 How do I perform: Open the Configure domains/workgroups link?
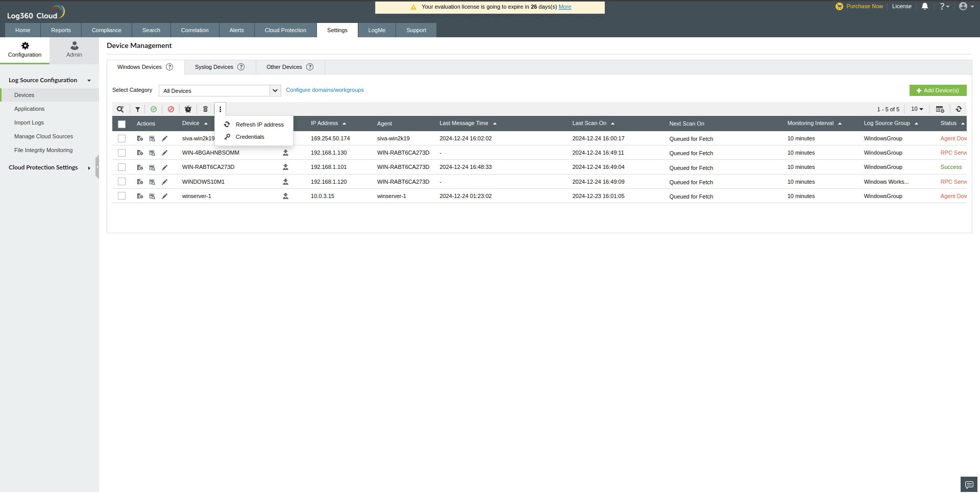tap(325, 90)
